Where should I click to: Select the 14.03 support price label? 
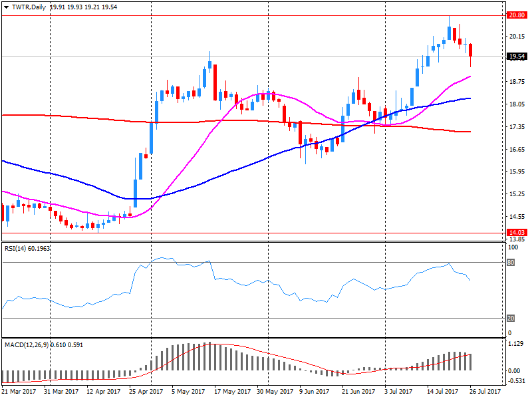click(517, 232)
